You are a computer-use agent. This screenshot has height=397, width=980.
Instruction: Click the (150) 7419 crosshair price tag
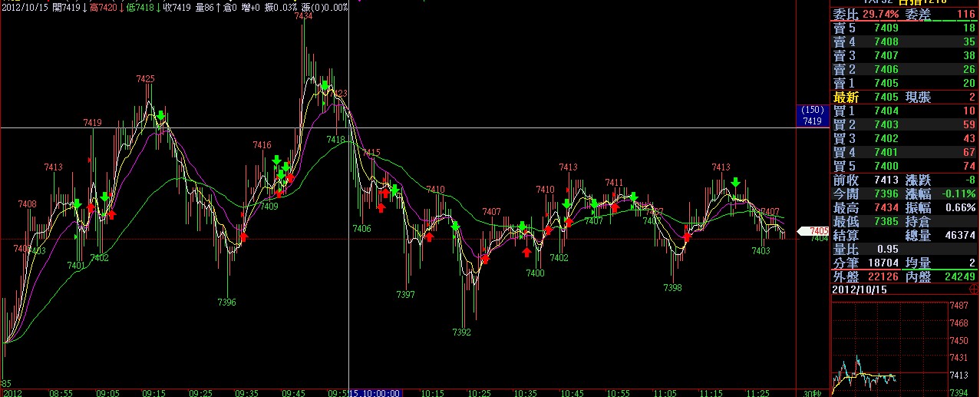tap(812, 116)
